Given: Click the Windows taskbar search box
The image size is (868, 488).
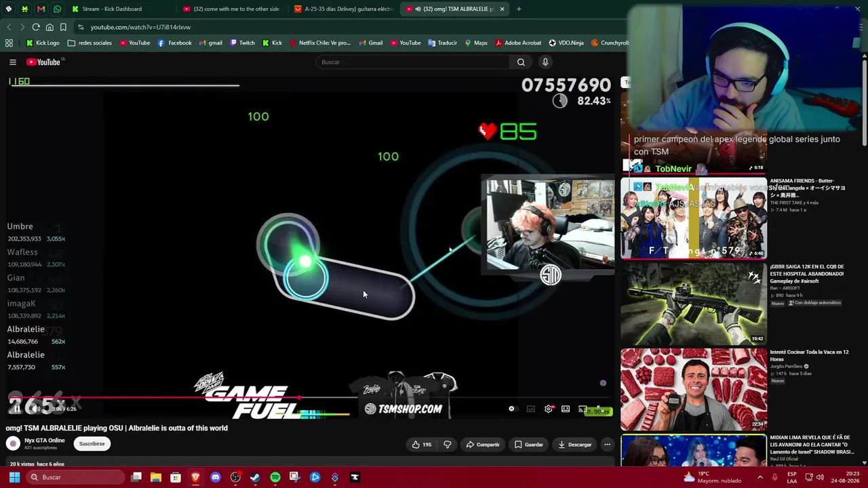Looking at the screenshot, I should click(x=77, y=477).
